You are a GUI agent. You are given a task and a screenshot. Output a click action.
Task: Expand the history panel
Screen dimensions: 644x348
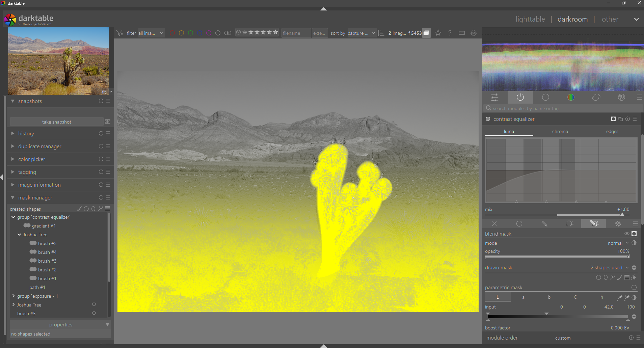pyautogui.click(x=26, y=134)
